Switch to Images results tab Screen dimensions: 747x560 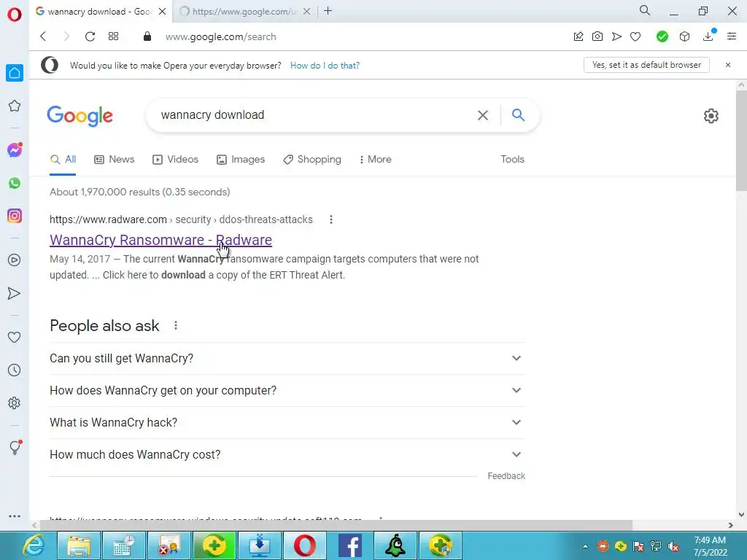pos(241,160)
